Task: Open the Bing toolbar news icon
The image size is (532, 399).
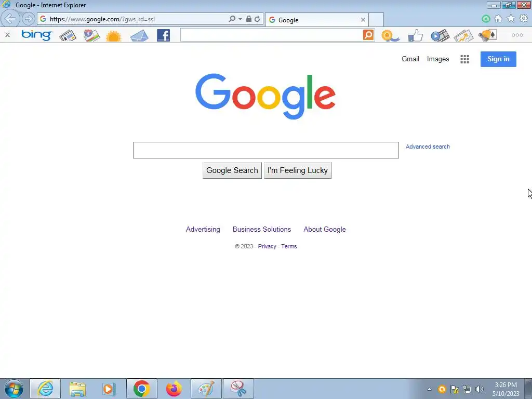Action: pyautogui.click(x=68, y=35)
